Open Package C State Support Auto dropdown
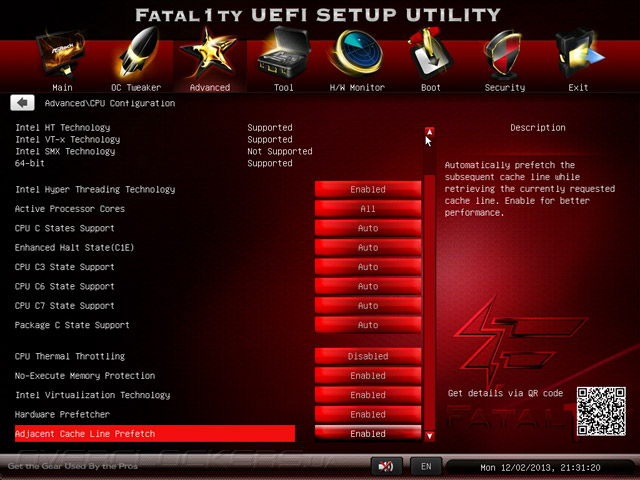The image size is (640, 480). tap(368, 325)
